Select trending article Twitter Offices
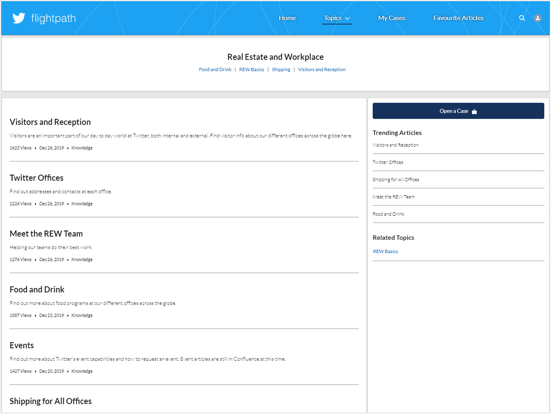The image size is (552, 414). 388,162
